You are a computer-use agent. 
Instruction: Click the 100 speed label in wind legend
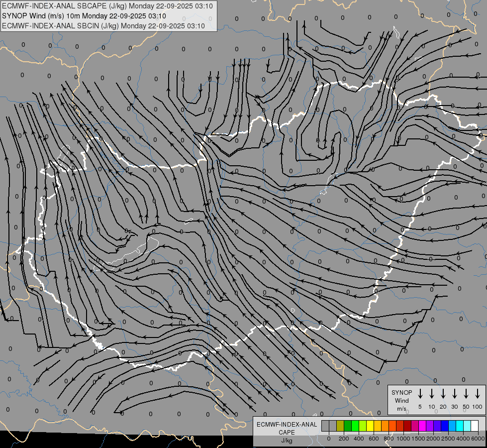click(x=478, y=407)
